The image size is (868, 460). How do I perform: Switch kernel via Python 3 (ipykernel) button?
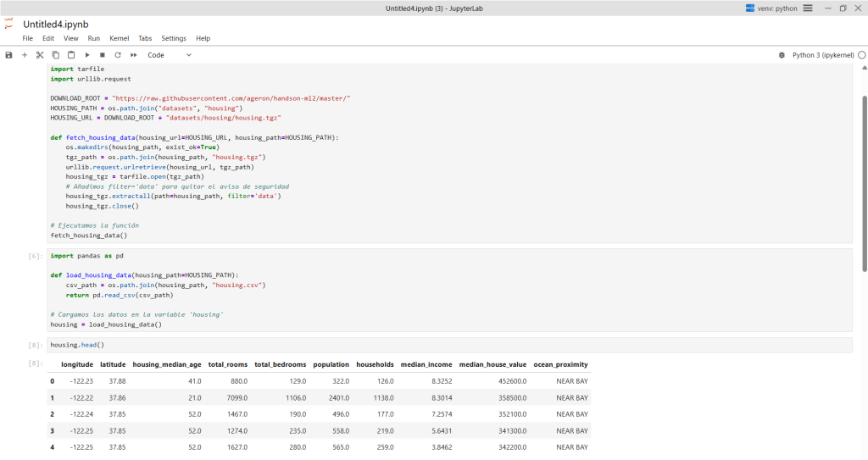pos(823,55)
